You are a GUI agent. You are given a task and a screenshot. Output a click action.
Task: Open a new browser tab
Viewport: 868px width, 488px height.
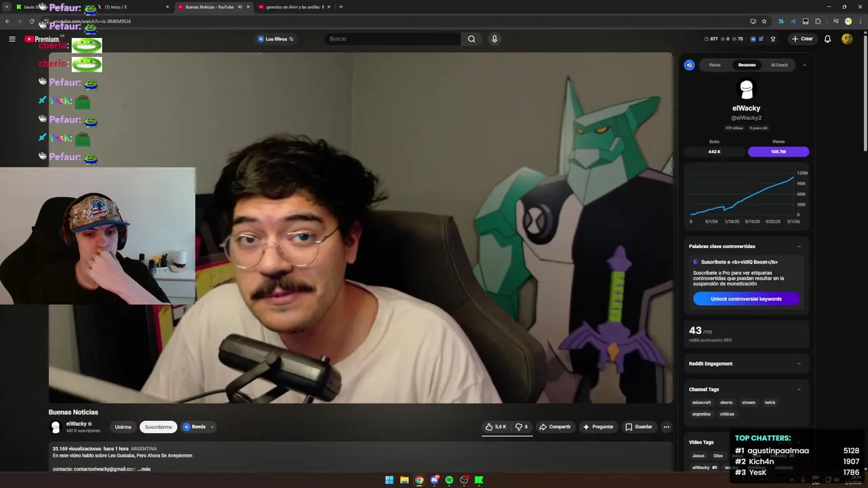click(340, 7)
